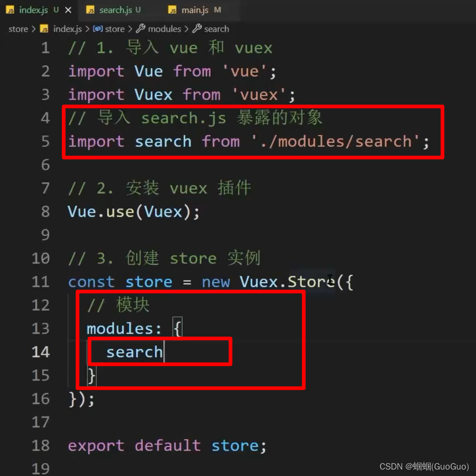Image resolution: width=476 pixels, height=476 pixels.
Task: Click closing brace on line 15
Action: [x=92, y=376]
